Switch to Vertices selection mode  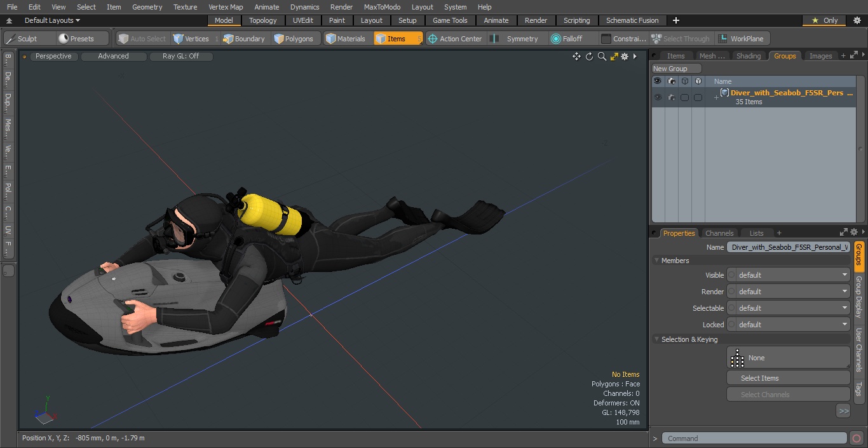196,39
